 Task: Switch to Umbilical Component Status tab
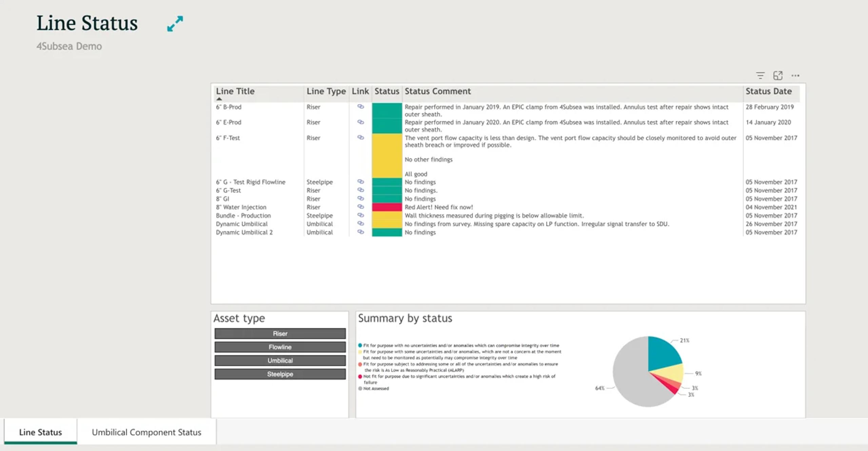pyautogui.click(x=146, y=432)
